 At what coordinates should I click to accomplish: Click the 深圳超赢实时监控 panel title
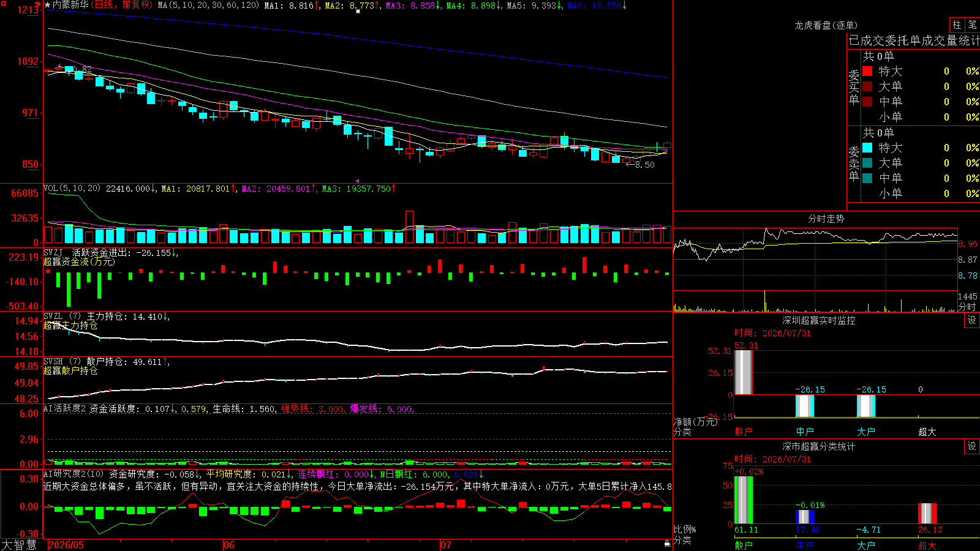pyautogui.click(x=818, y=320)
